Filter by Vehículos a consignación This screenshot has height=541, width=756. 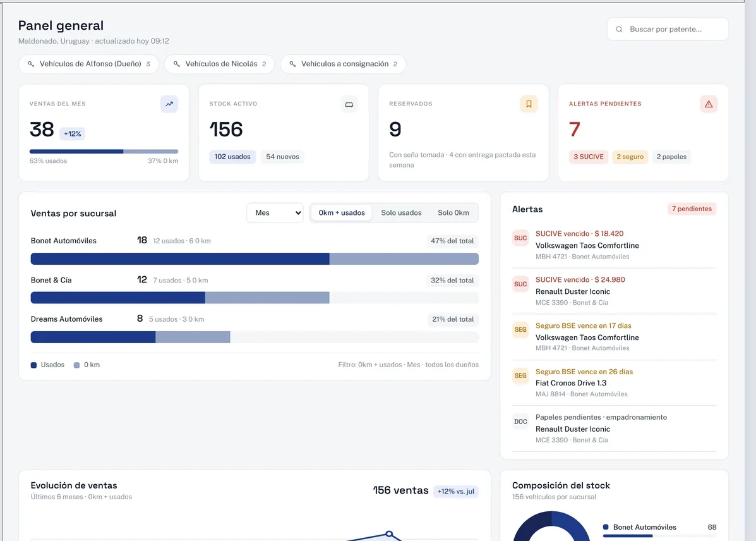click(343, 64)
